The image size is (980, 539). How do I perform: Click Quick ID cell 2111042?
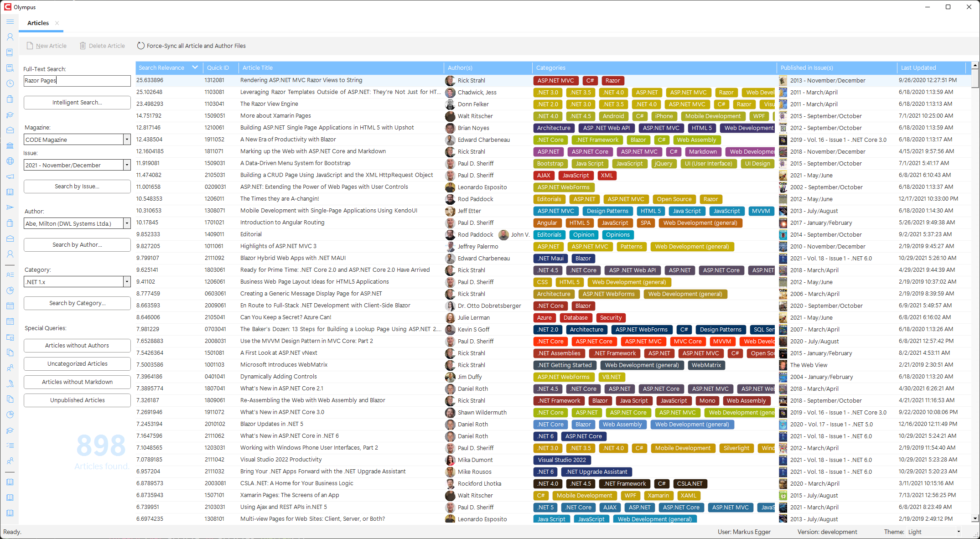tap(214, 460)
